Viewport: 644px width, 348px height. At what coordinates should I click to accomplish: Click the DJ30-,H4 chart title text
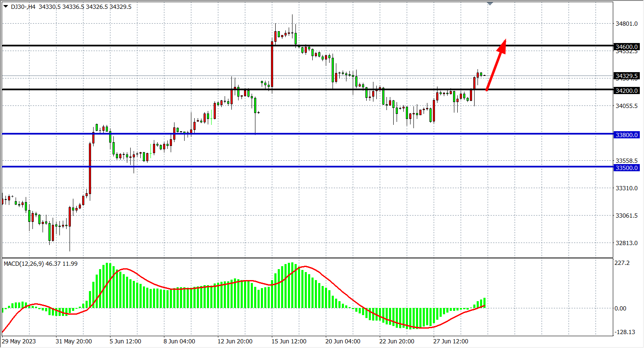(23, 7)
